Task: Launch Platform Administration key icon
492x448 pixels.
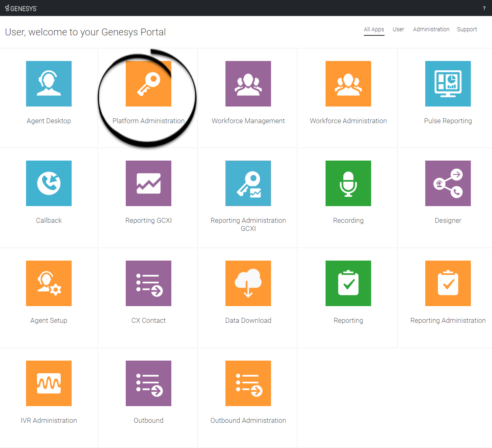Action: tap(149, 84)
